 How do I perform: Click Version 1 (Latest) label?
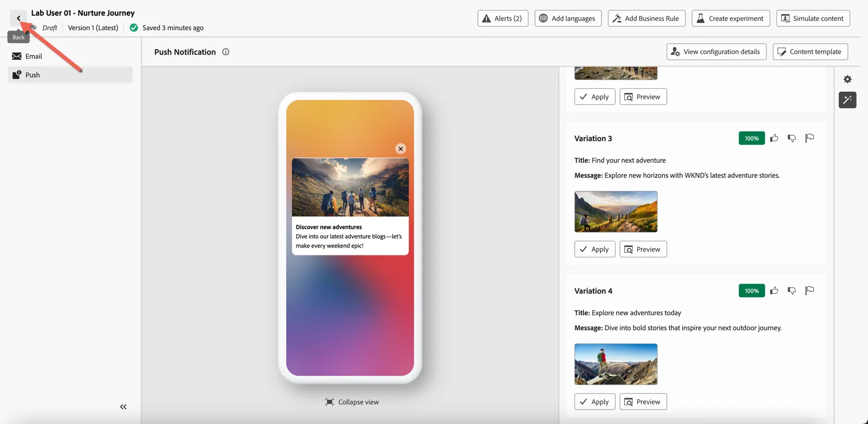pos(93,28)
